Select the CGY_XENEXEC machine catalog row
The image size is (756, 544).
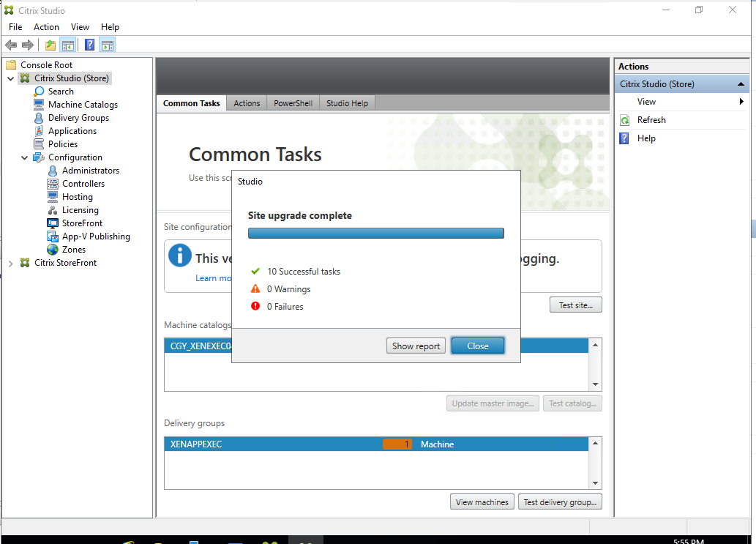198,346
